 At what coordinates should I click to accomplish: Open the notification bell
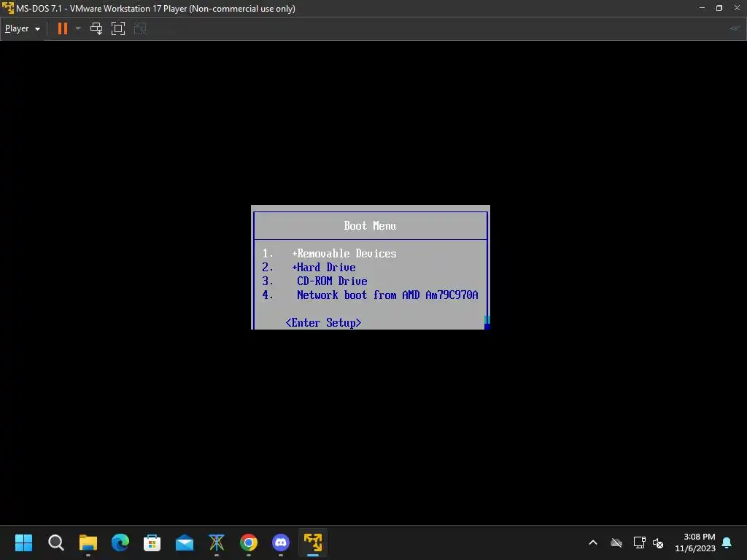click(727, 542)
